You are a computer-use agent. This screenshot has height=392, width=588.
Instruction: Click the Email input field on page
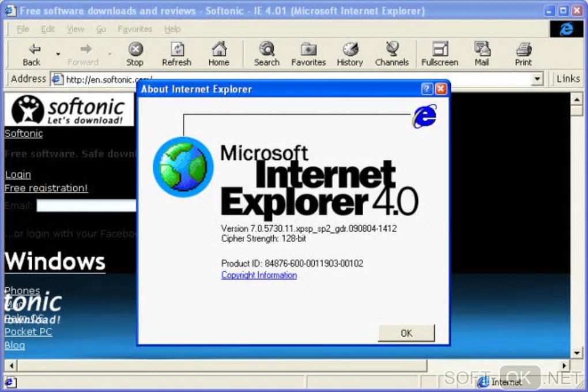pos(86,206)
